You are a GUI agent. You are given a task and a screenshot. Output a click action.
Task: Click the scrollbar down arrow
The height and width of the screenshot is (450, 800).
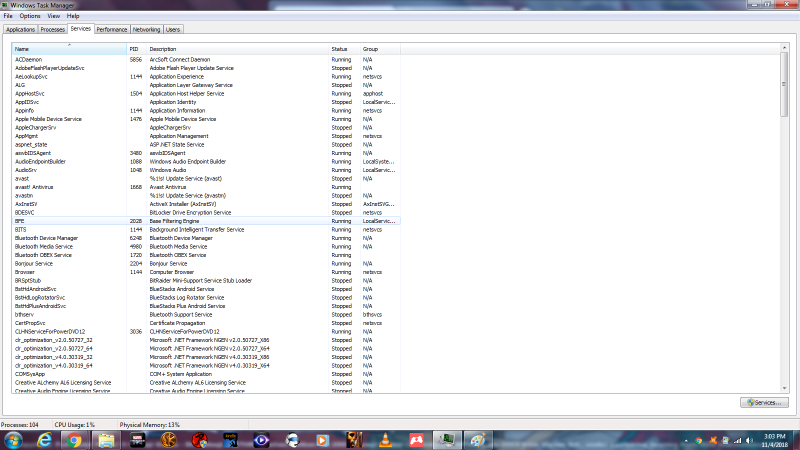coord(784,389)
